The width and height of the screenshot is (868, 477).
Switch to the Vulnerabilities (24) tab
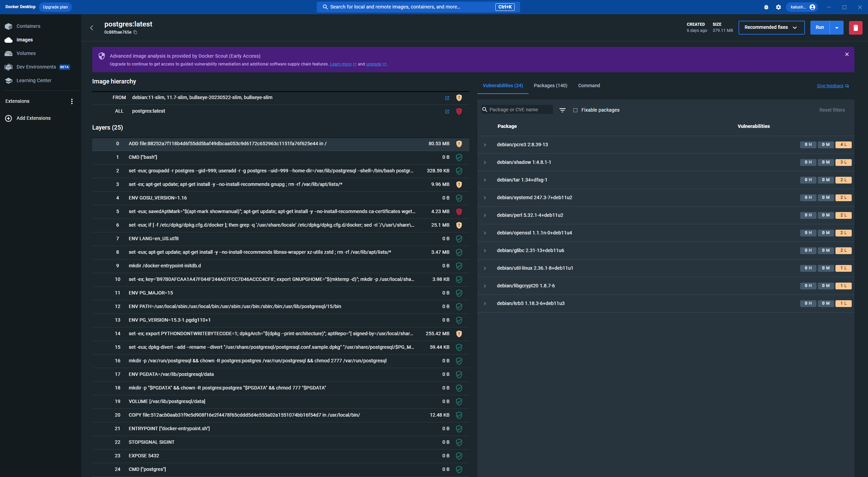click(503, 85)
